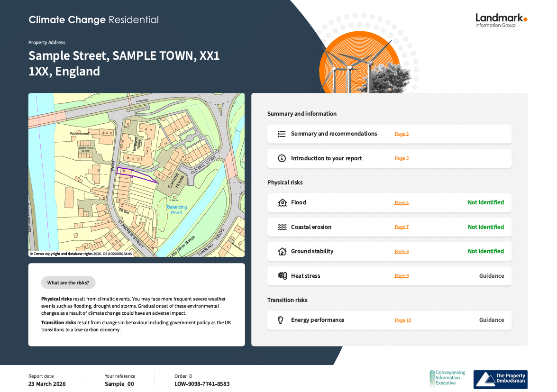This screenshot has width=557, height=392.
Task: Click the Flood house icon
Action: point(282,203)
